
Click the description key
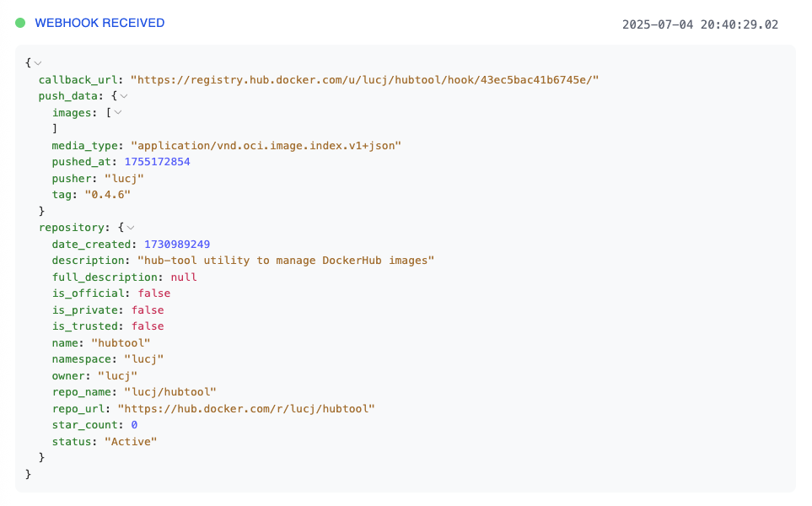[x=88, y=261]
